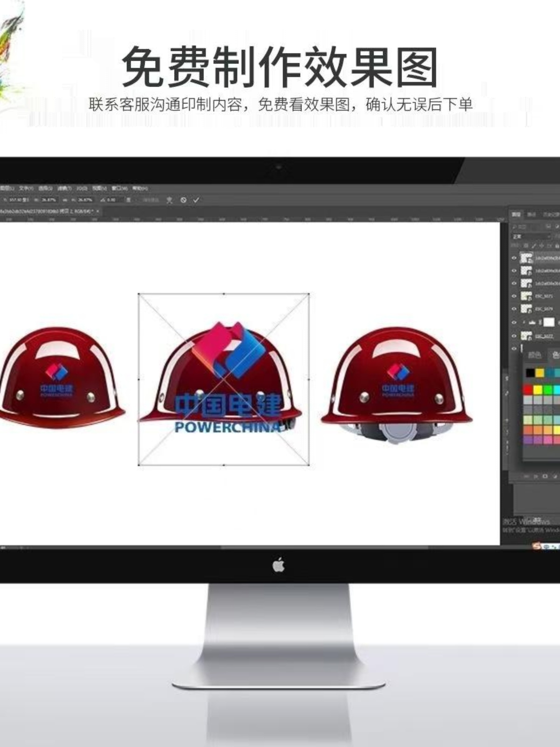Open the 视图 (View) menu
The height and width of the screenshot is (747, 560).
[99, 188]
